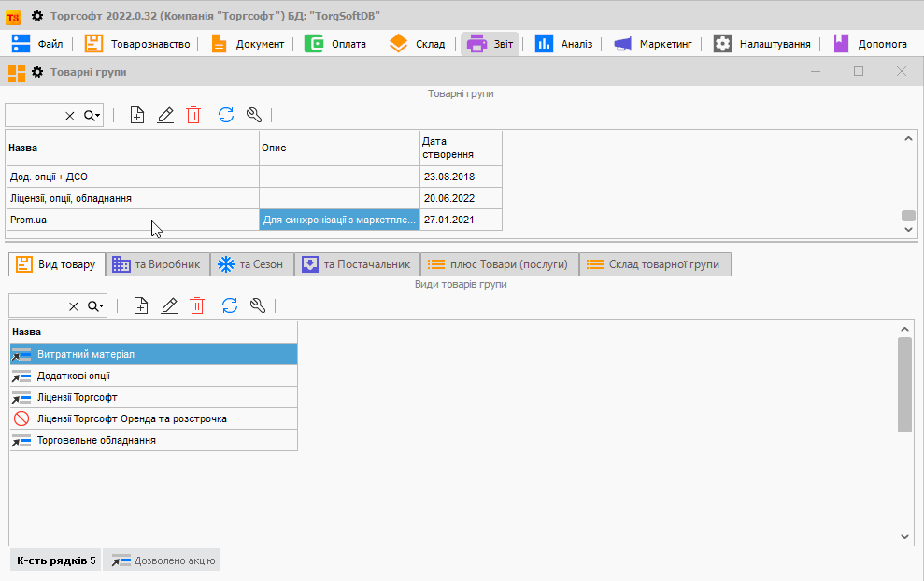Viewport: 924px width, 581px height.
Task: Expand search options dropdown in lower toolbar
Action: tap(96, 305)
